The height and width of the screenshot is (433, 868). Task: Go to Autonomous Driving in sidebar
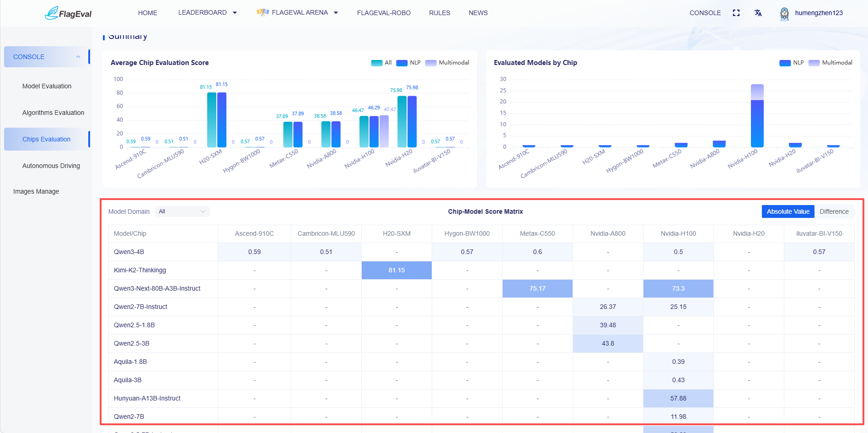[x=51, y=166]
